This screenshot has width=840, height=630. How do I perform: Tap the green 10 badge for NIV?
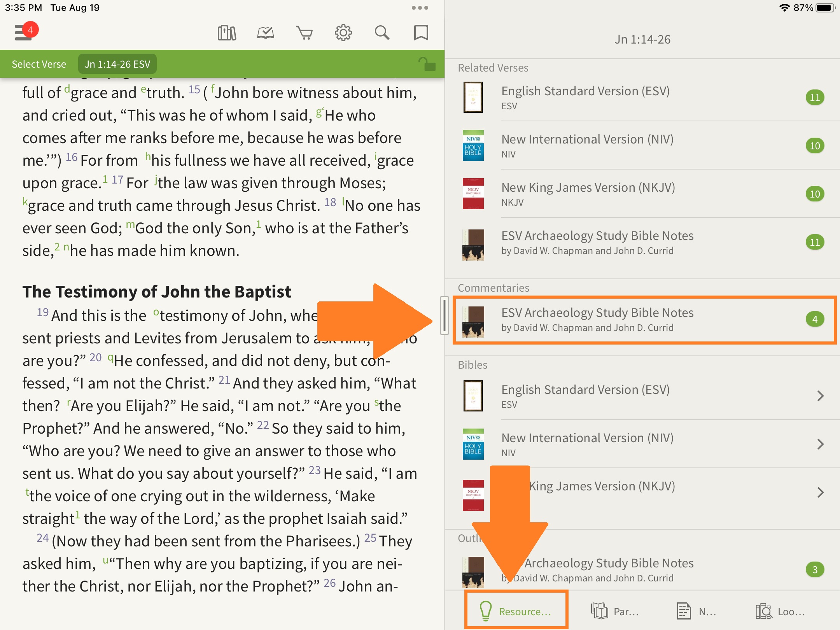tap(815, 146)
